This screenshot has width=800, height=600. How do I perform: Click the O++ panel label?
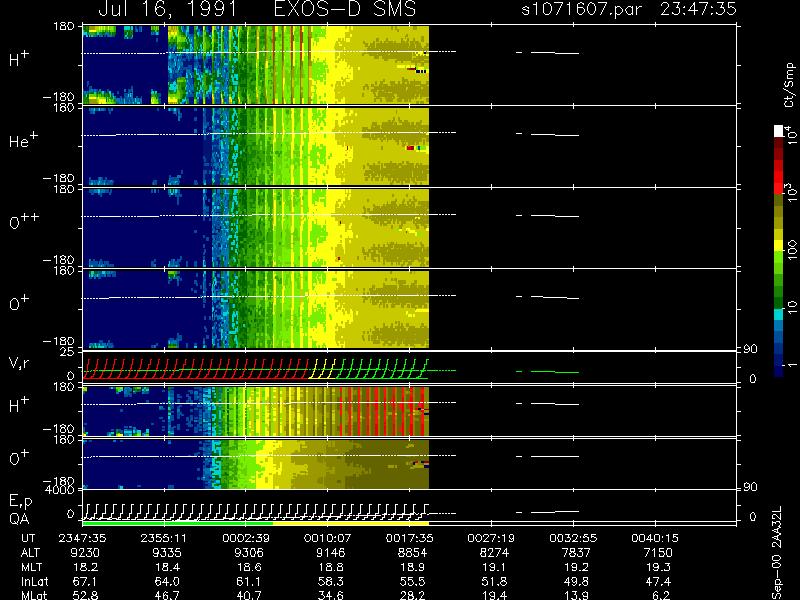(24, 221)
